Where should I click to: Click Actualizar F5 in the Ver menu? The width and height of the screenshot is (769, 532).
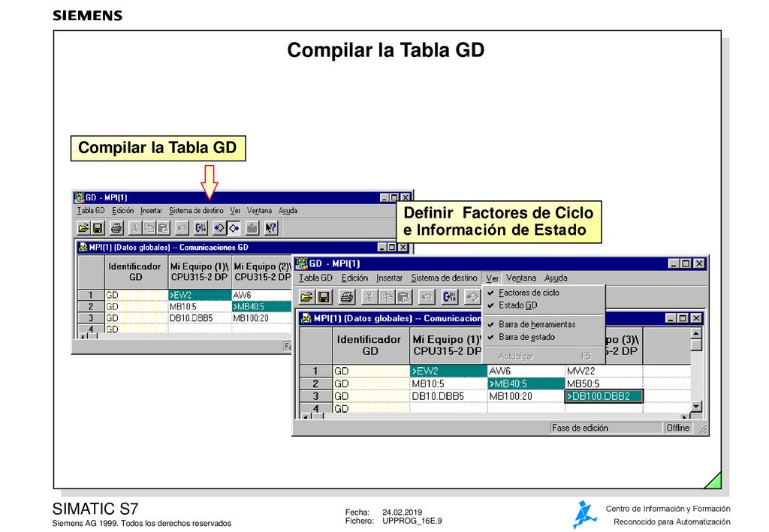pyautogui.click(x=544, y=356)
